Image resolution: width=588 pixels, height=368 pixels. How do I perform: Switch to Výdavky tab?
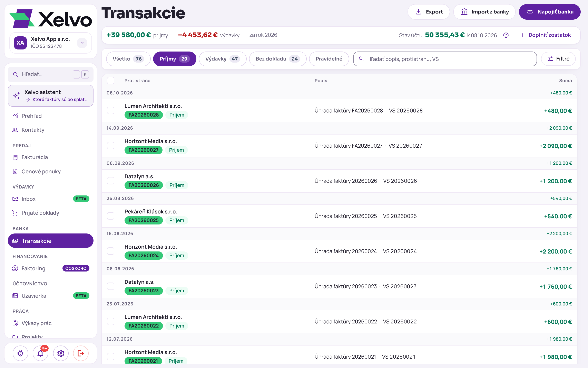coord(223,59)
